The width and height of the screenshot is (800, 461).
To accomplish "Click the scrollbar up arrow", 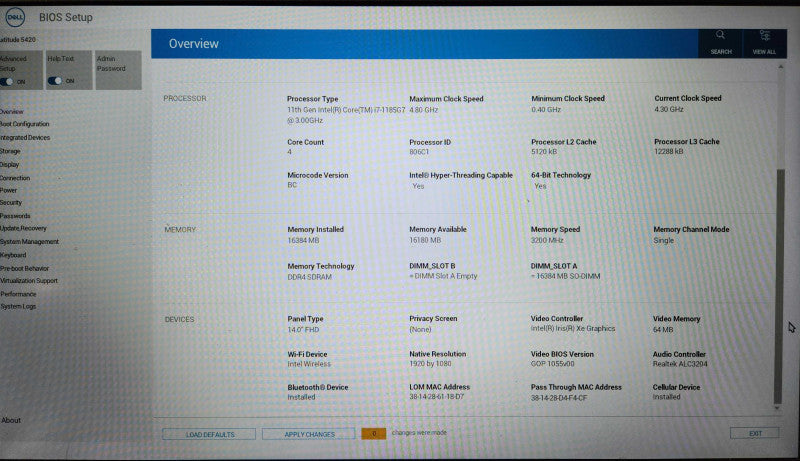I will [x=780, y=67].
